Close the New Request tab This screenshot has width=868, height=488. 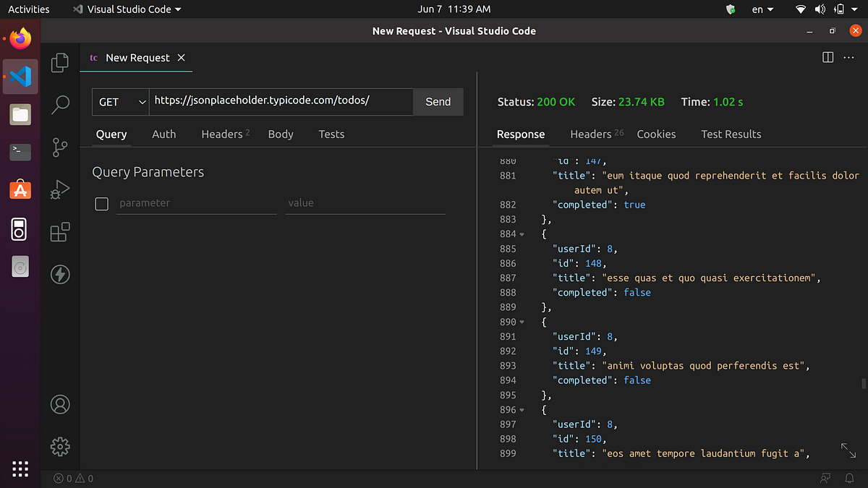click(x=182, y=58)
